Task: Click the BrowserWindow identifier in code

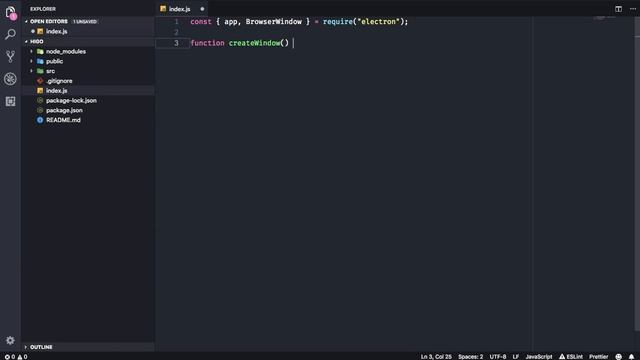Action: (x=273, y=21)
